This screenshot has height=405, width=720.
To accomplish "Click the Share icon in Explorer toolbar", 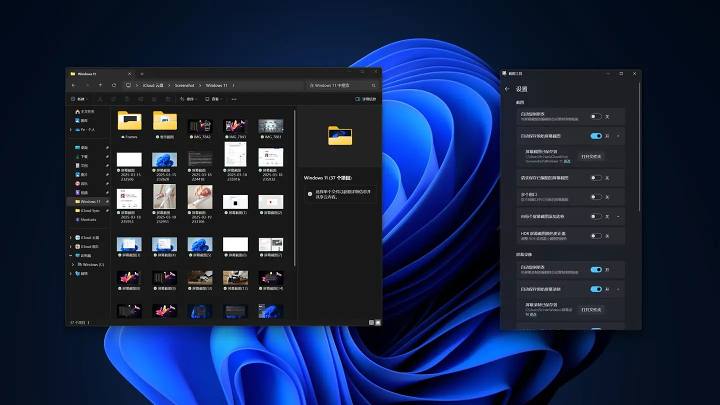I will [x=154, y=99].
